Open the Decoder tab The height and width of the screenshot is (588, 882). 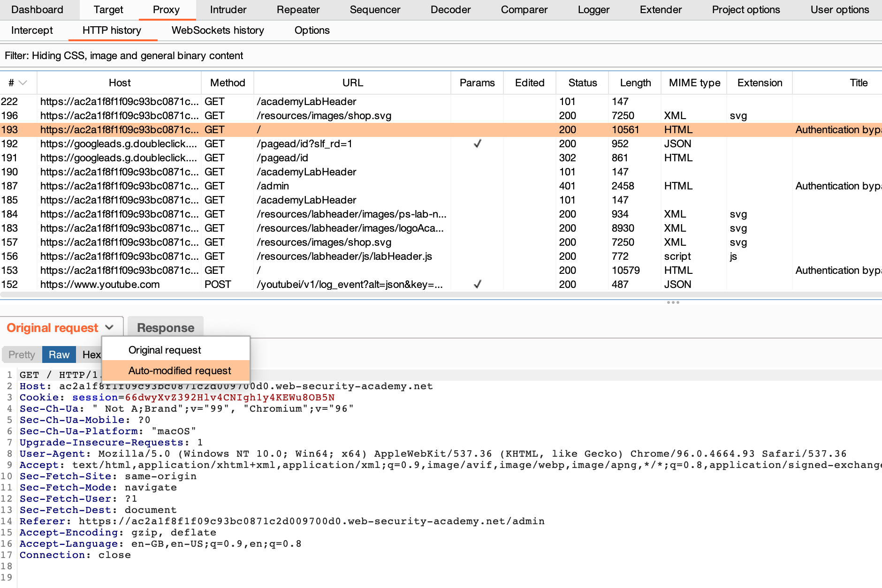point(450,9)
